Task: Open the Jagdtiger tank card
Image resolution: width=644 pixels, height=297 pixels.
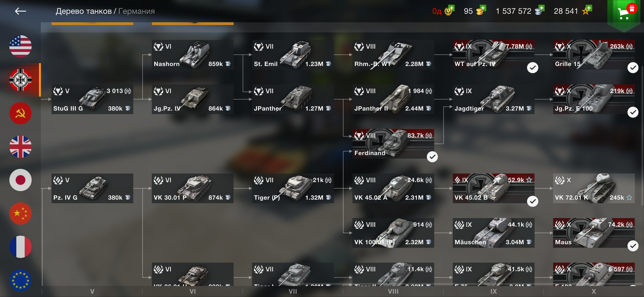Action: click(493, 99)
